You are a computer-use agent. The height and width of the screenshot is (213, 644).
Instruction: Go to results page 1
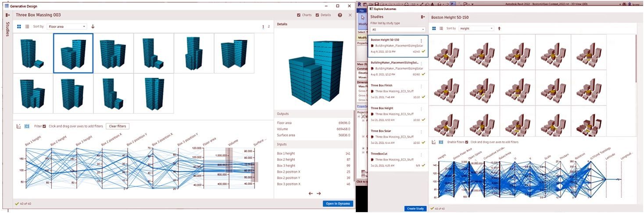(x=263, y=26)
